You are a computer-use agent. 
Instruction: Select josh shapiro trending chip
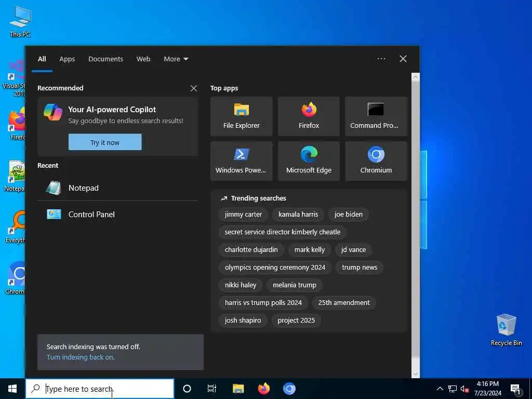tap(243, 320)
